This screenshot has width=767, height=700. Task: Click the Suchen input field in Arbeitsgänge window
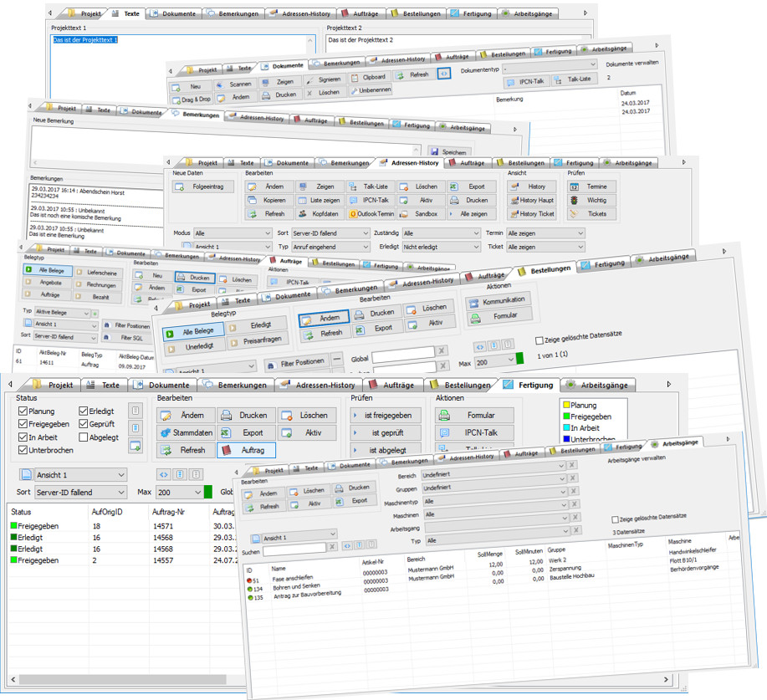(x=294, y=550)
